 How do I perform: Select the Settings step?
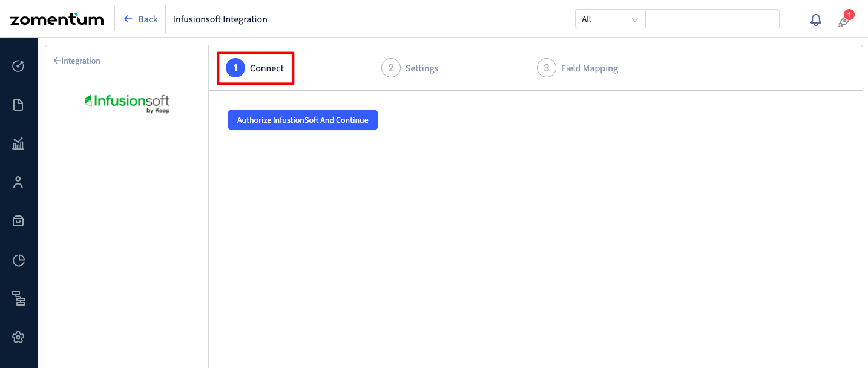tap(410, 68)
